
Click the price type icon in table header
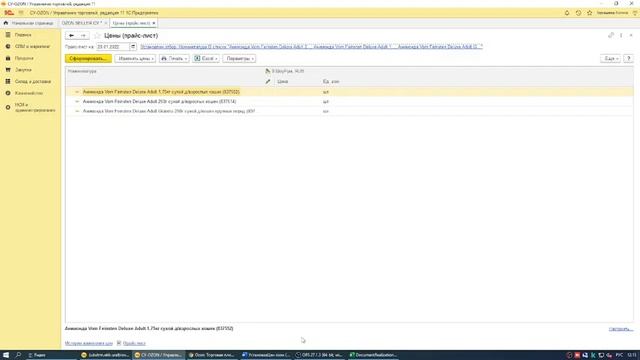268,71
